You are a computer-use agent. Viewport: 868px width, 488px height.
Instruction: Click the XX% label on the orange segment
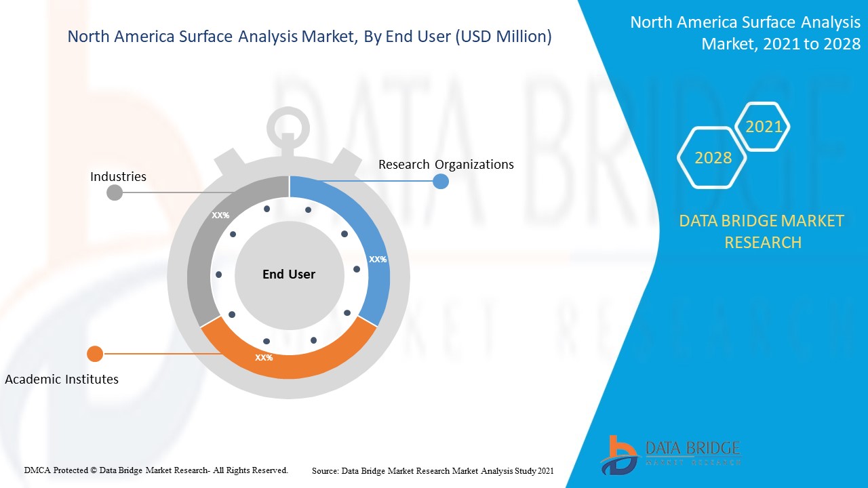264,357
